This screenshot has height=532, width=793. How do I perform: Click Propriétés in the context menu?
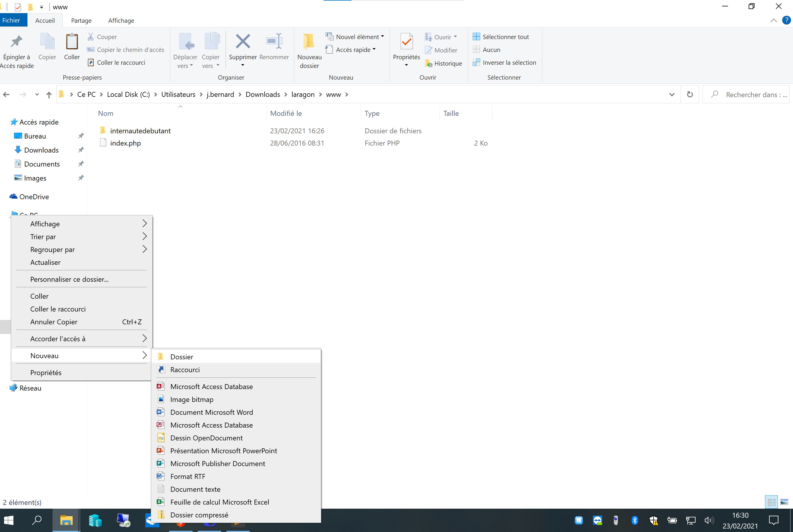pos(82,372)
